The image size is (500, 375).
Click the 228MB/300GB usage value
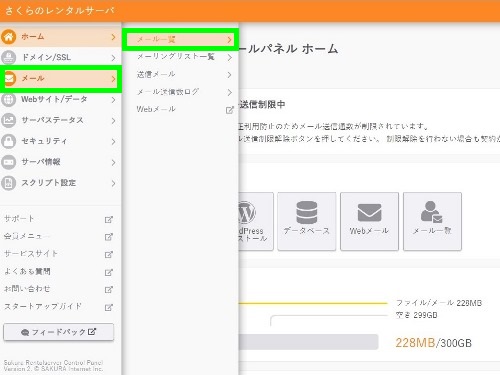433,343
